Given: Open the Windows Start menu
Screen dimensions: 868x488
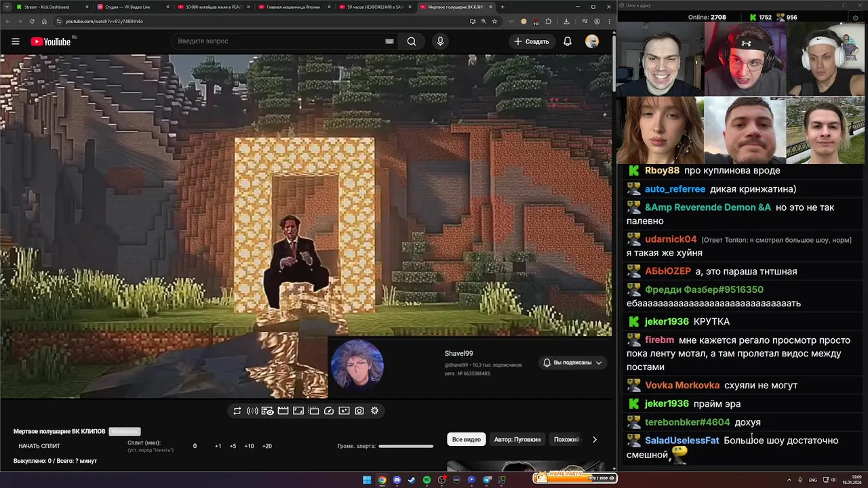Looking at the screenshot, I should tap(367, 480).
